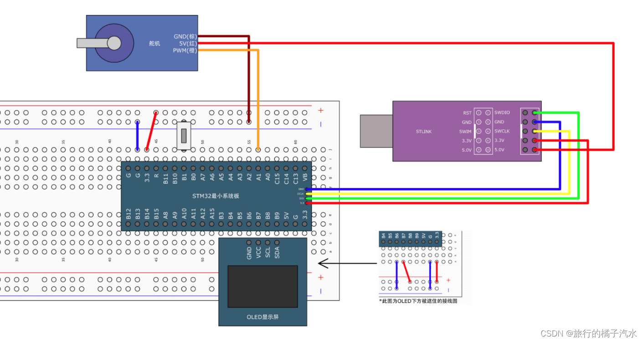Click the SWIM label on STLINK
644x342 pixels.
[465, 131]
